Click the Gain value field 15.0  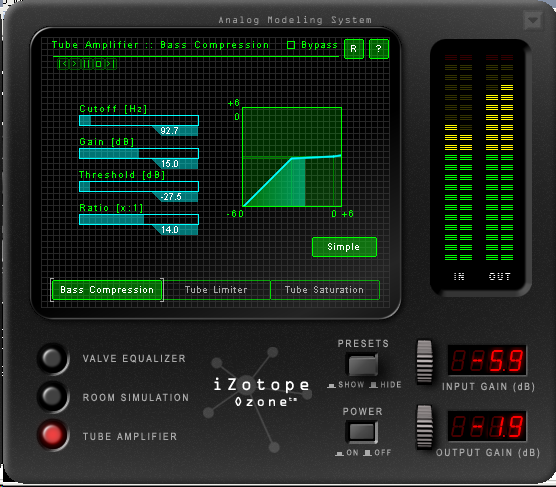(175, 164)
